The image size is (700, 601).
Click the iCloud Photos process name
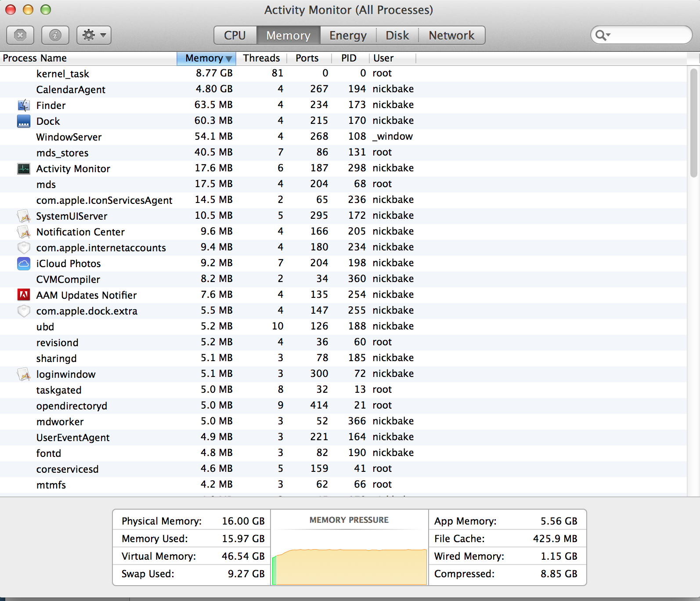(x=69, y=264)
